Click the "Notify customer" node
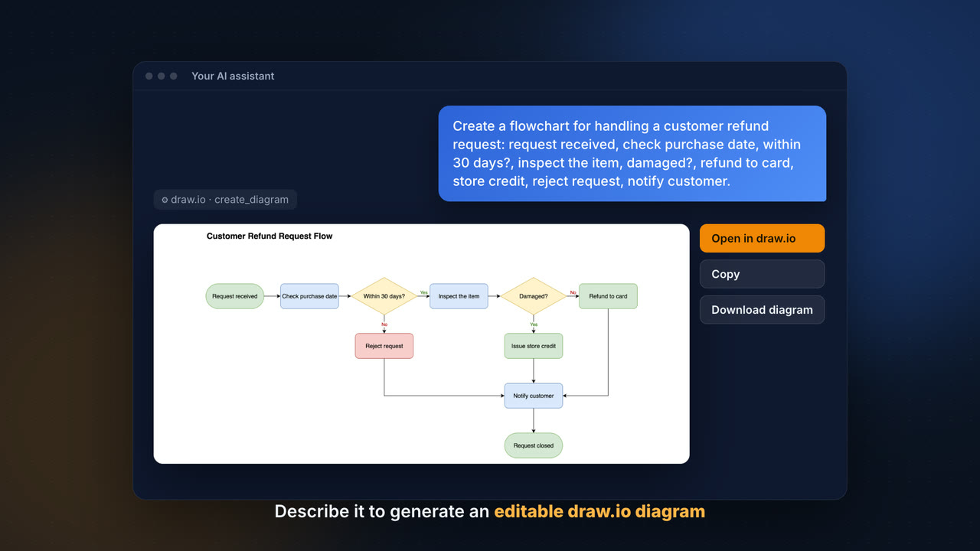The height and width of the screenshot is (551, 980). coord(534,396)
